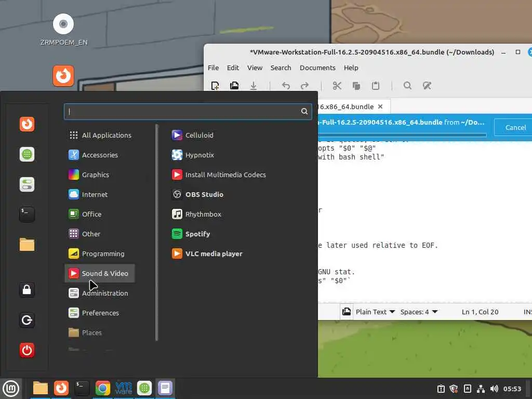Viewport: 532px width, 399px height.
Task: Open VMware from the taskbar
Action: 124,388
